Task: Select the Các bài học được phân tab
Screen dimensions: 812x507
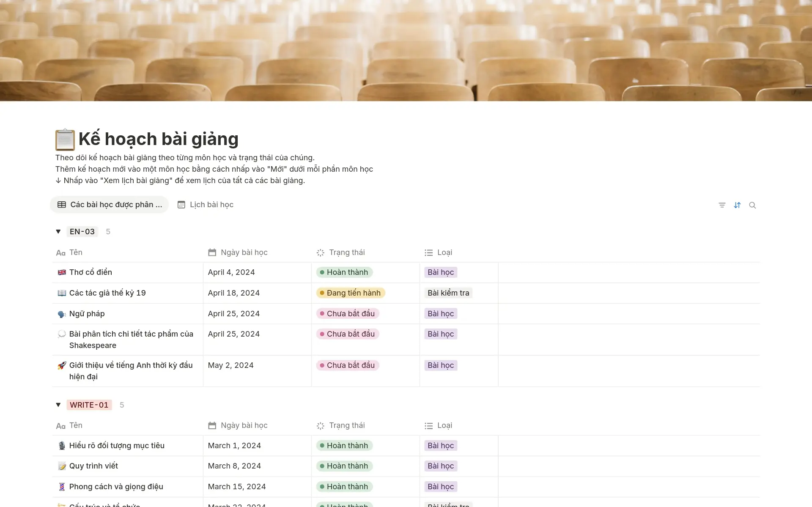Action: pyautogui.click(x=110, y=205)
